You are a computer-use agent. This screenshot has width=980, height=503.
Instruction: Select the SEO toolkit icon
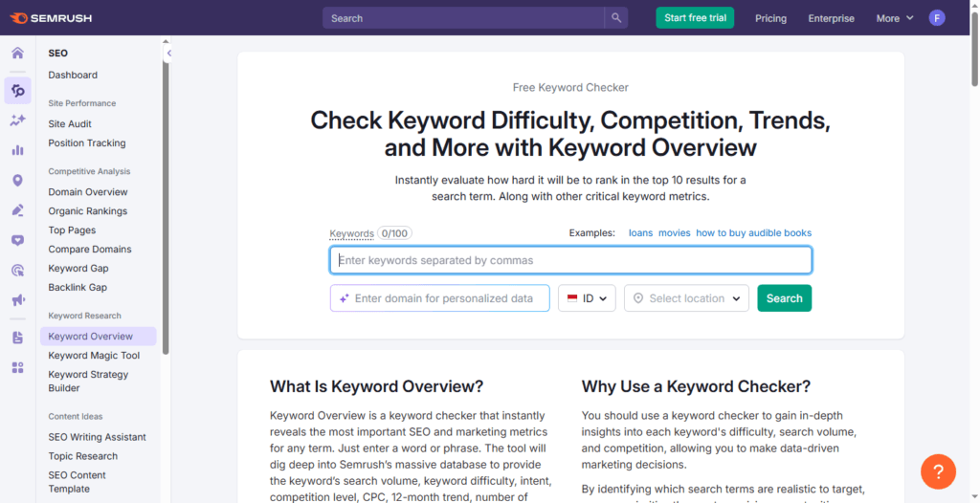coord(17,91)
